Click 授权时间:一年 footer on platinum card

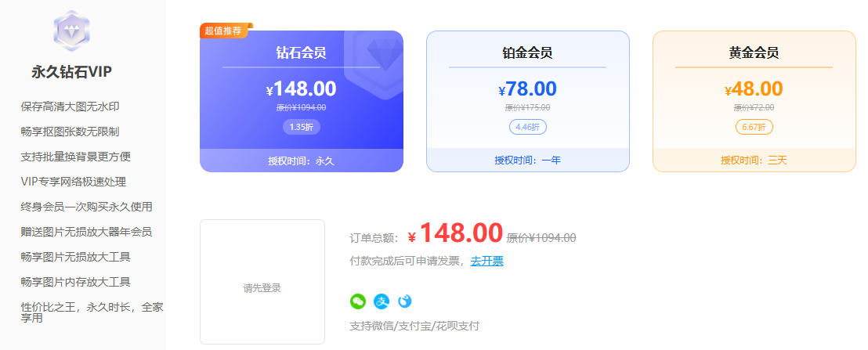point(527,161)
